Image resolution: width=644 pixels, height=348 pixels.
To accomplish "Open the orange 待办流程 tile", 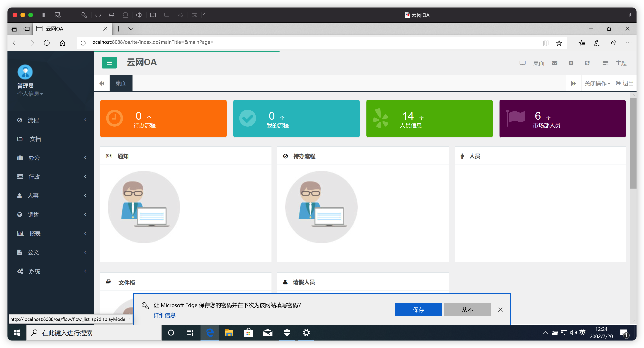I will coord(163,119).
